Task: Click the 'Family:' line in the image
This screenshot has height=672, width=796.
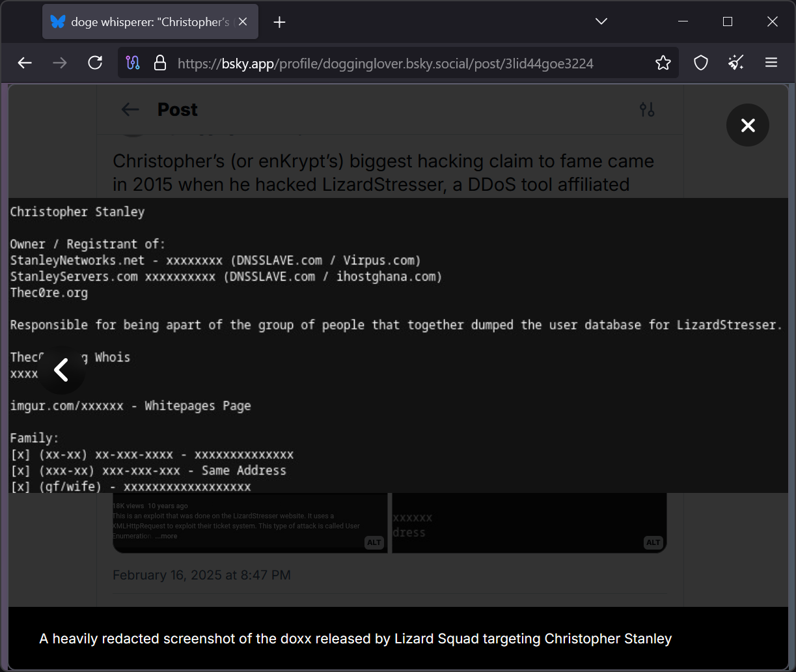Action: (34, 438)
